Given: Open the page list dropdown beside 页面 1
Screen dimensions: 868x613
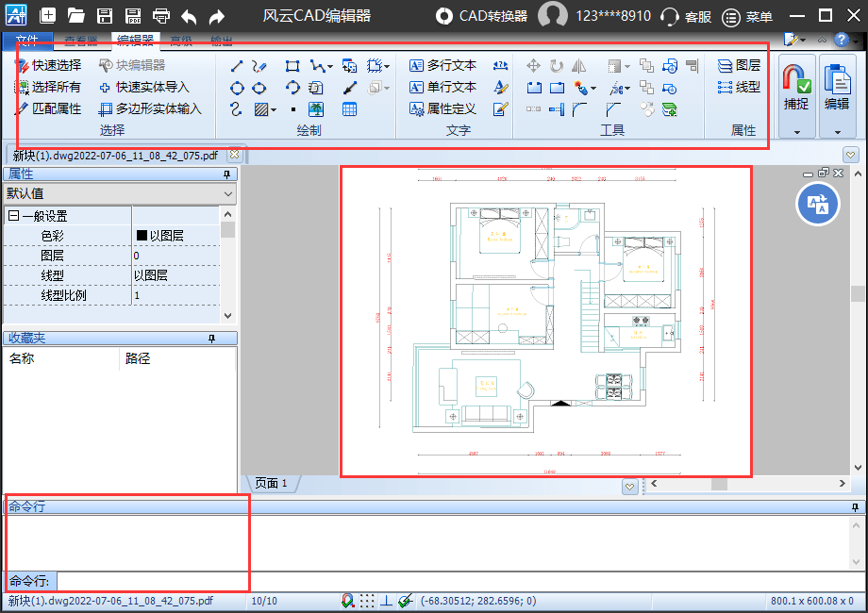Looking at the screenshot, I should (630, 487).
